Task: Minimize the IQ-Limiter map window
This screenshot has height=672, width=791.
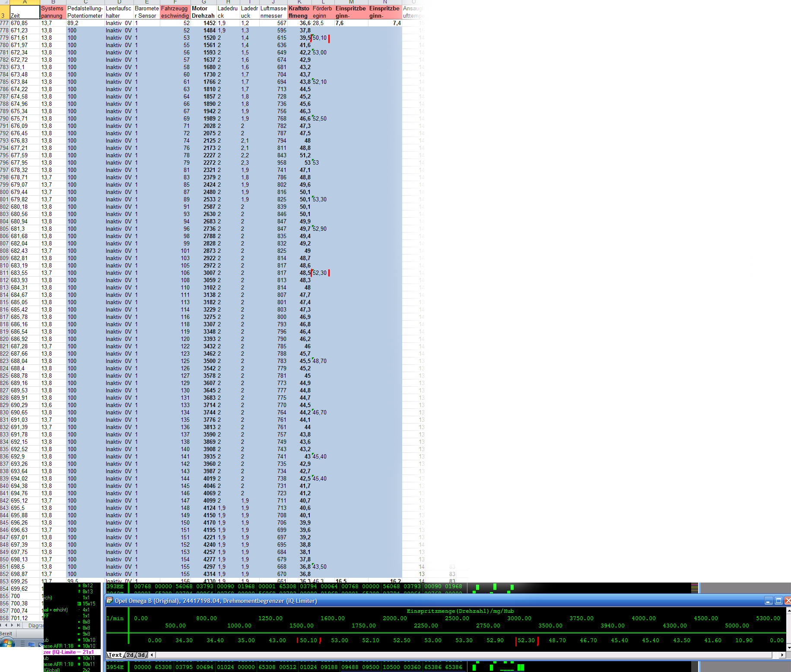Action: point(768,601)
